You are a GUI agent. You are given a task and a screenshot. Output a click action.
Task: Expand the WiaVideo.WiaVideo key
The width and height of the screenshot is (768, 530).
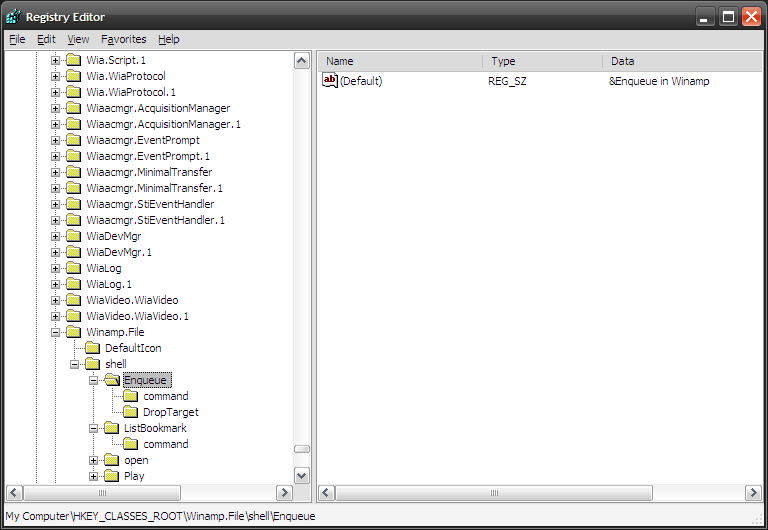[55, 301]
